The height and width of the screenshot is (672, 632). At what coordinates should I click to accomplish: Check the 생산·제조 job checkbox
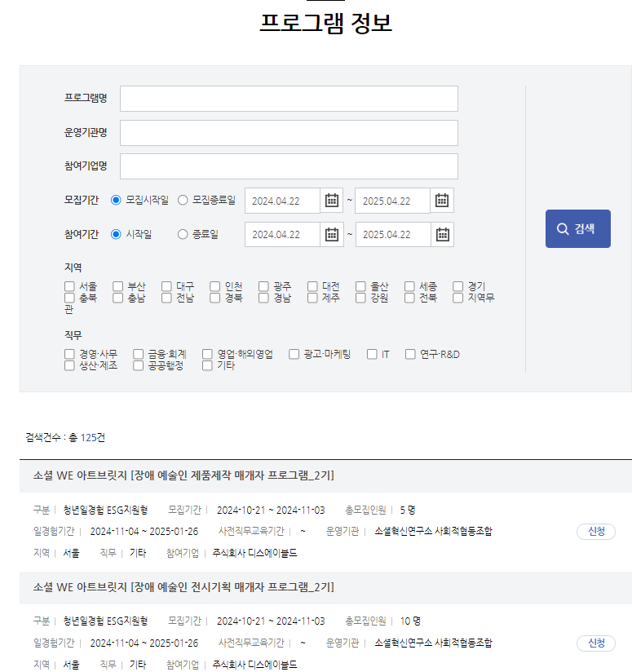tap(69, 365)
